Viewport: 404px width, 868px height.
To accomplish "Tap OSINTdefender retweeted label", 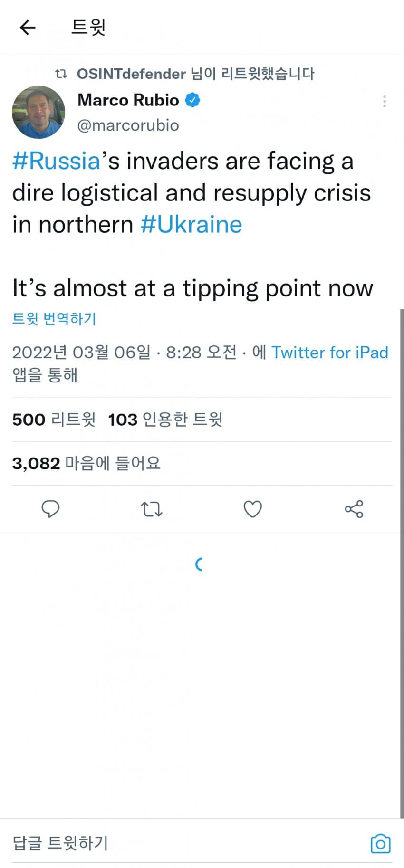I will click(x=195, y=74).
